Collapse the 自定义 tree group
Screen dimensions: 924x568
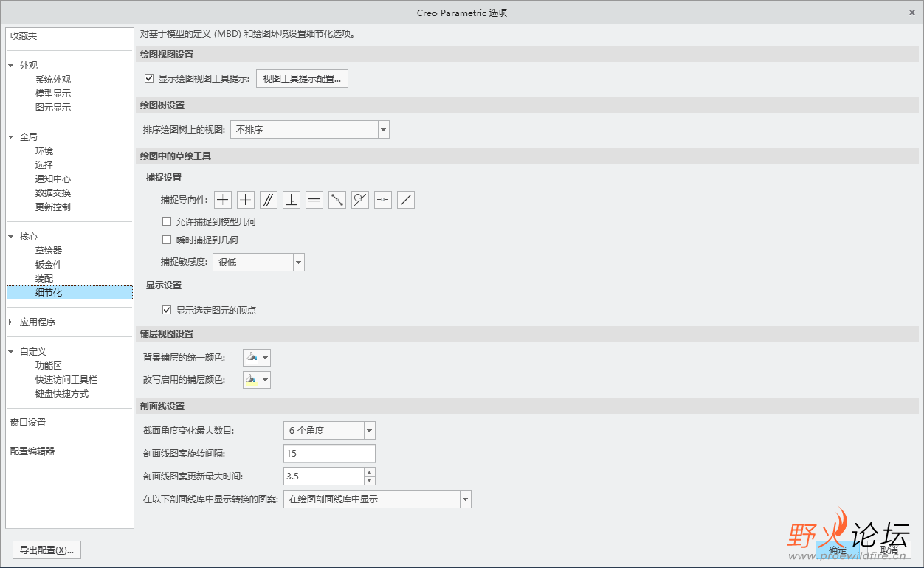click(11, 352)
